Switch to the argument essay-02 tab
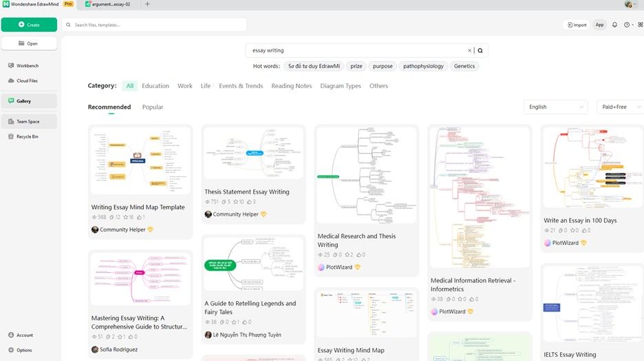This screenshot has width=644, height=361. click(108, 4)
